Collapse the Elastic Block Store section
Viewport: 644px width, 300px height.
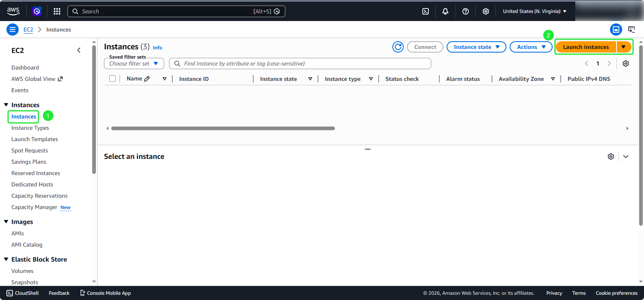click(x=6, y=259)
